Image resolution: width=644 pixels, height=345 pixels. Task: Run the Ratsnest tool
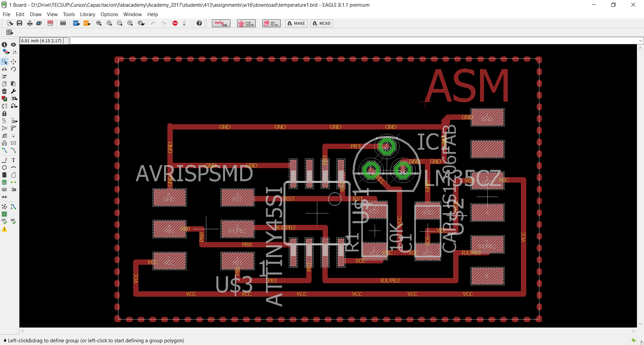(4, 207)
